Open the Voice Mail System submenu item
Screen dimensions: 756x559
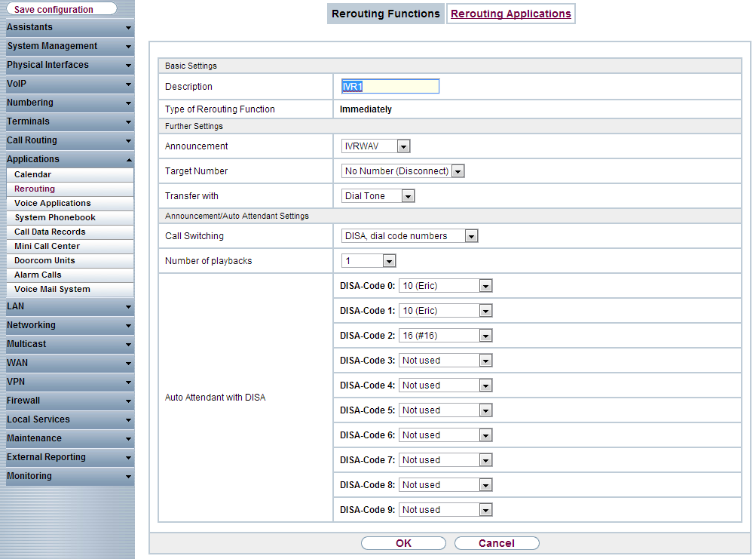(x=70, y=289)
